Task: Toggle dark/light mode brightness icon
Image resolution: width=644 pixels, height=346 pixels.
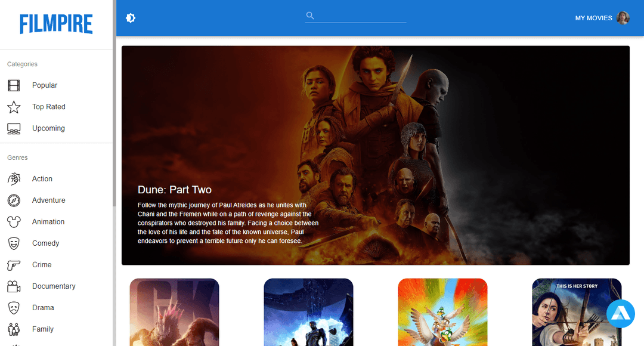Action: point(131,18)
